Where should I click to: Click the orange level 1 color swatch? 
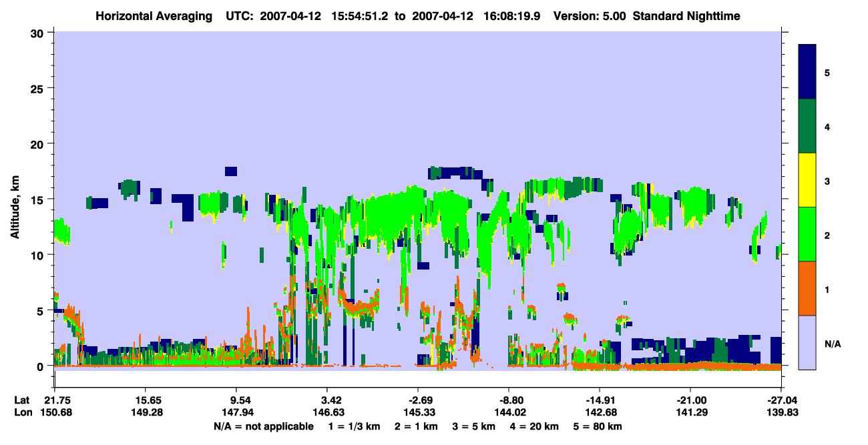[807, 288]
